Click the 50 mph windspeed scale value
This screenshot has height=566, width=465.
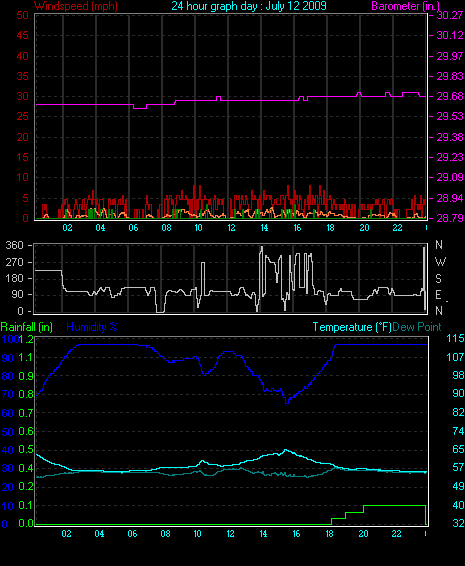tap(22, 15)
